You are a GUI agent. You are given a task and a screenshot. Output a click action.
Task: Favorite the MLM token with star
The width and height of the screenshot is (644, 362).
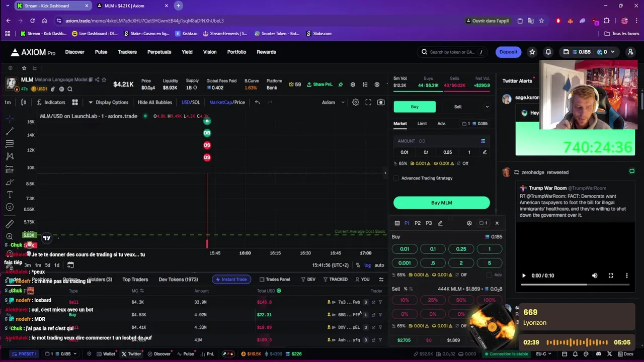coord(104,79)
